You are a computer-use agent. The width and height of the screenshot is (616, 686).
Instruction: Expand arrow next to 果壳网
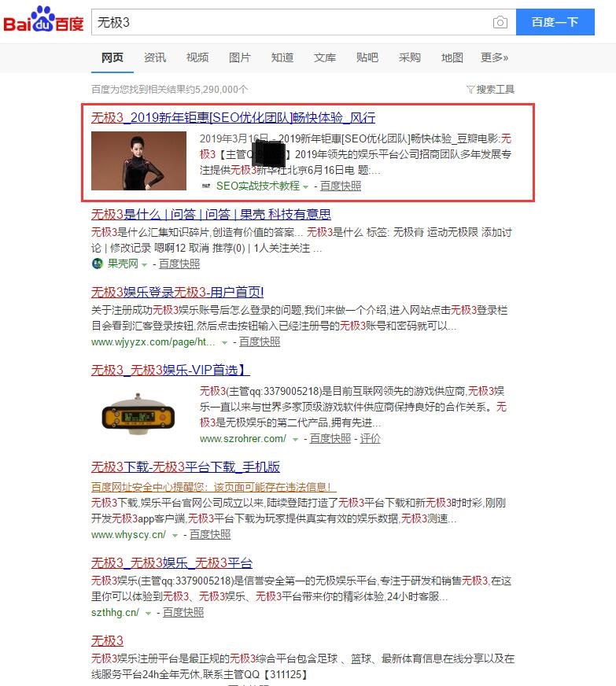[144, 264]
